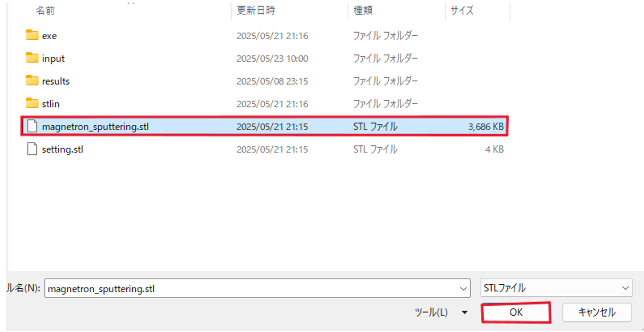
Task: Select the setting.stl file icon
Action: coord(32,149)
